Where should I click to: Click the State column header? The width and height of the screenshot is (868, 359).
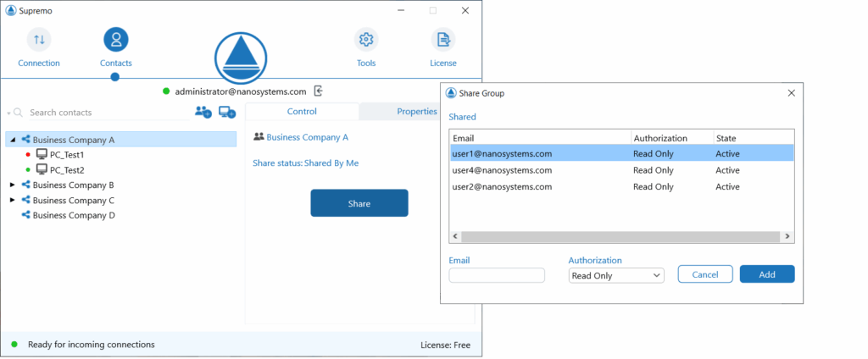(x=754, y=138)
